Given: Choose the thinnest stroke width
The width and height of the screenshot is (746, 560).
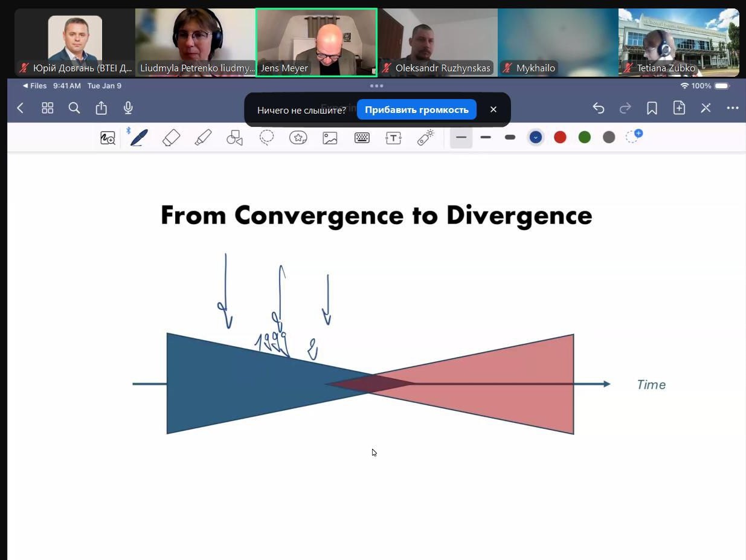Looking at the screenshot, I should 461,138.
